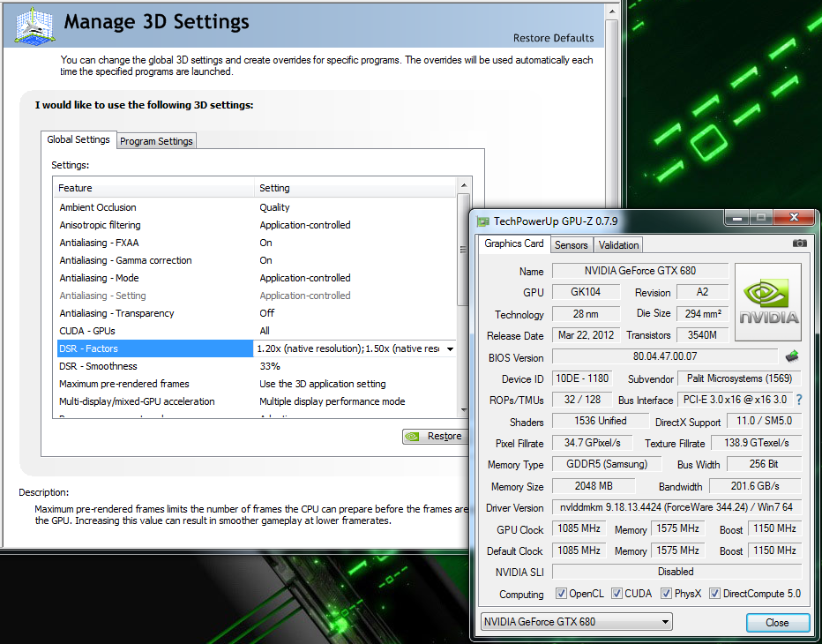Click the GPU field showing GK104
Viewport: 822px width, 644px height.
[587, 292]
